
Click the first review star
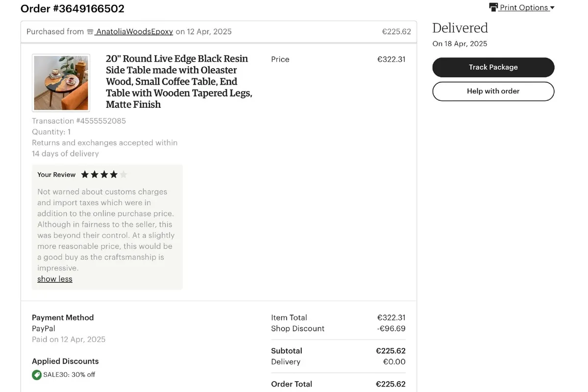click(85, 174)
